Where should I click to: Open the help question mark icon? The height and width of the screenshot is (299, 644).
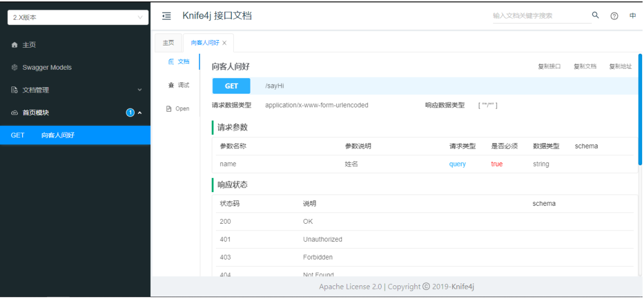[x=614, y=16]
